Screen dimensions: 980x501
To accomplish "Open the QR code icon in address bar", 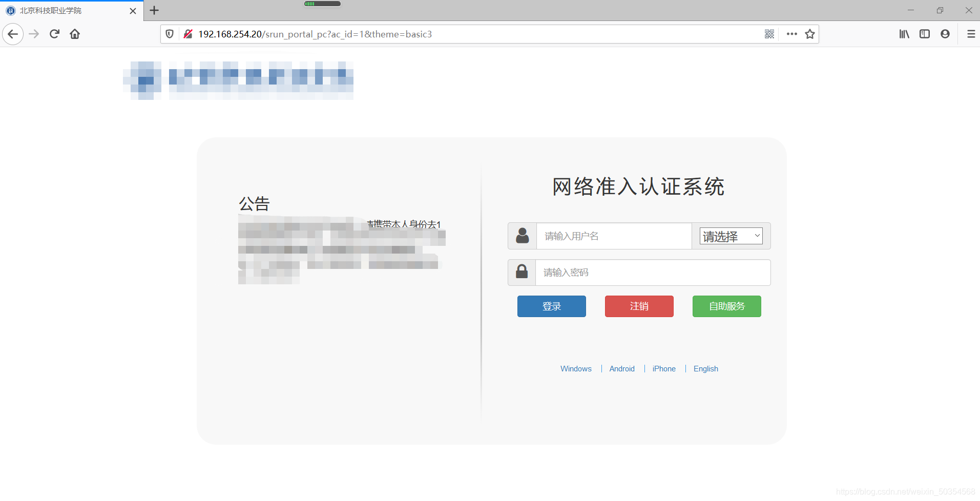I will click(769, 34).
